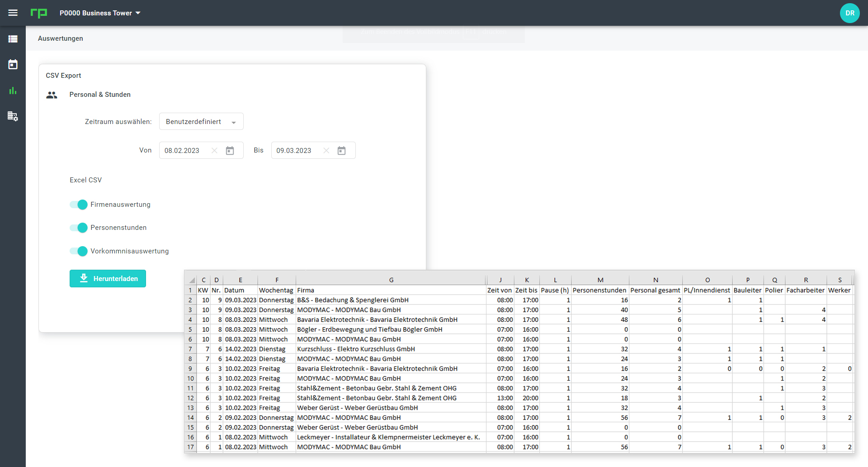
Task: Open the DR user avatar menu
Action: pos(849,13)
